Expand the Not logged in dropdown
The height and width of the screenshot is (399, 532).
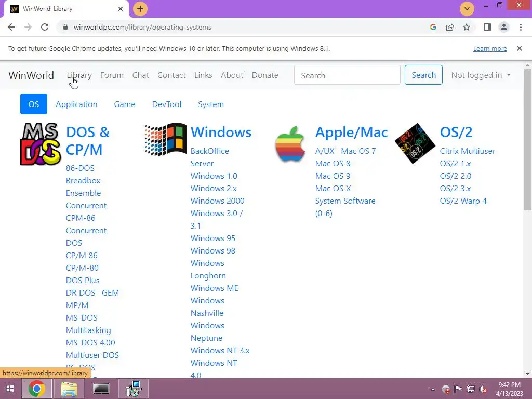tap(481, 75)
